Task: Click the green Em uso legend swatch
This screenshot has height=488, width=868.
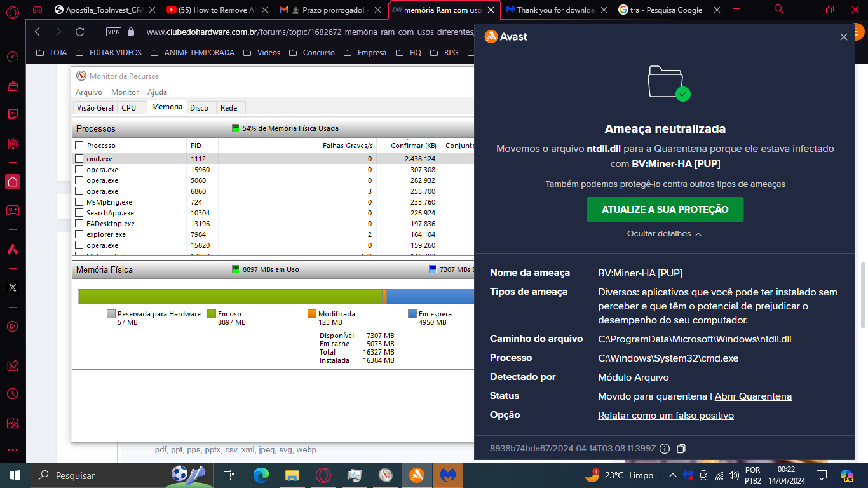Action: pyautogui.click(x=212, y=314)
